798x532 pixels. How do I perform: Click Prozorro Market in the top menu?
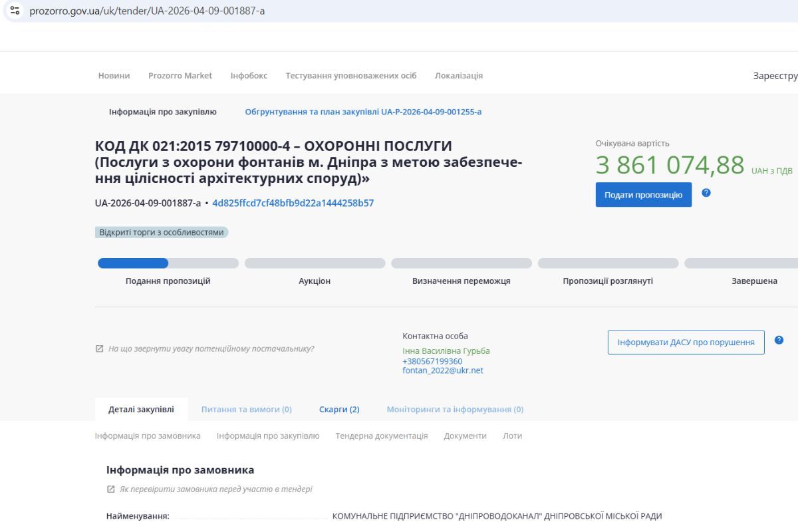[180, 75]
